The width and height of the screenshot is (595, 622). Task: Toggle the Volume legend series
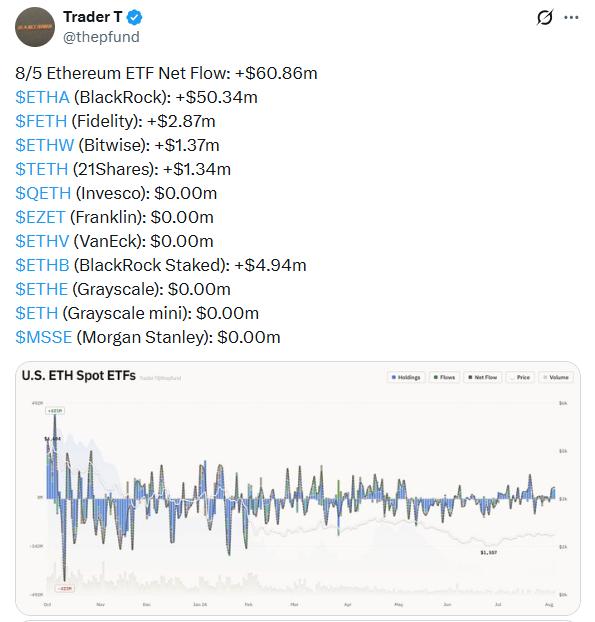(x=556, y=377)
